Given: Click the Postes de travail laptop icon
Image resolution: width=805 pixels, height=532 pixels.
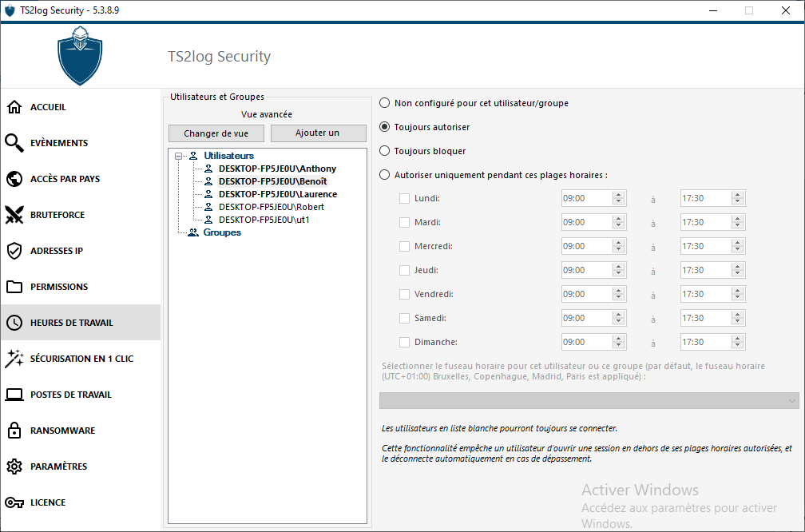Looking at the screenshot, I should tap(14, 395).
